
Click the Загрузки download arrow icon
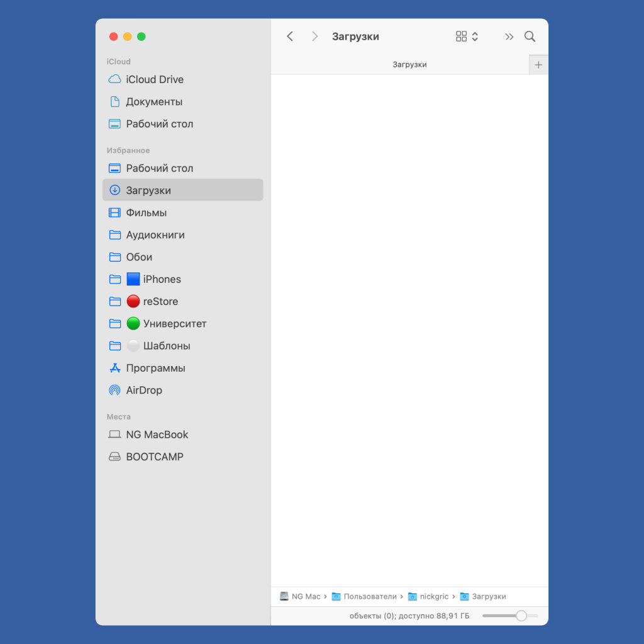[x=114, y=190]
